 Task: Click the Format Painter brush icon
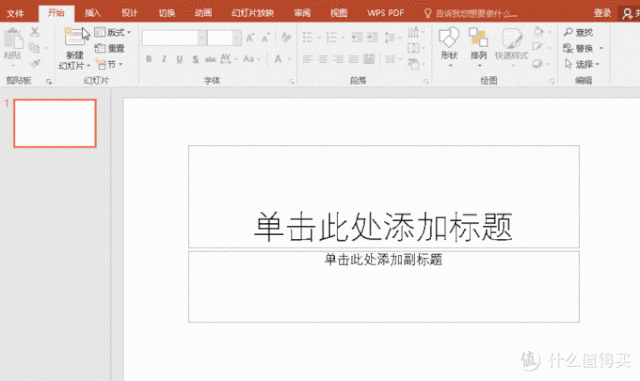35,63
